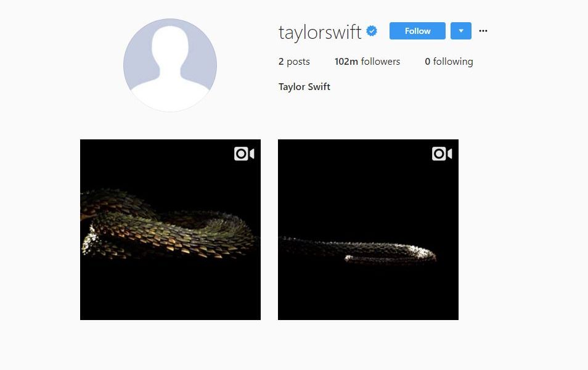The width and height of the screenshot is (588, 370).
Task: Click the blue verified badge beside taylorswift
Action: pyautogui.click(x=372, y=31)
